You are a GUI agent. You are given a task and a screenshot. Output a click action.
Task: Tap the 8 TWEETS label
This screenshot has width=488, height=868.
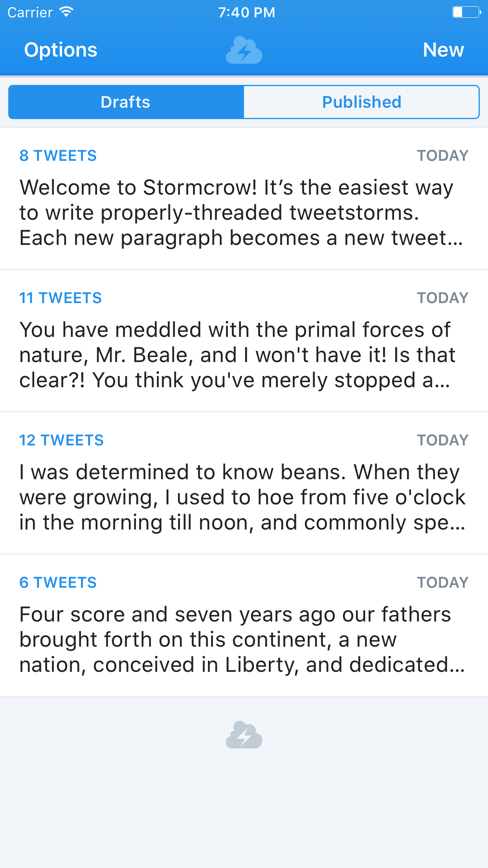click(x=58, y=156)
